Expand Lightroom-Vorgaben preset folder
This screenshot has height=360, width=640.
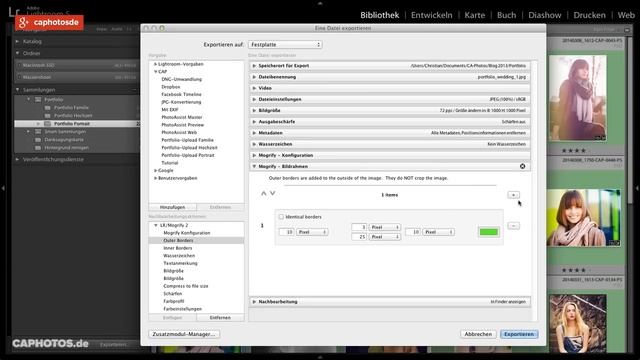click(156, 64)
